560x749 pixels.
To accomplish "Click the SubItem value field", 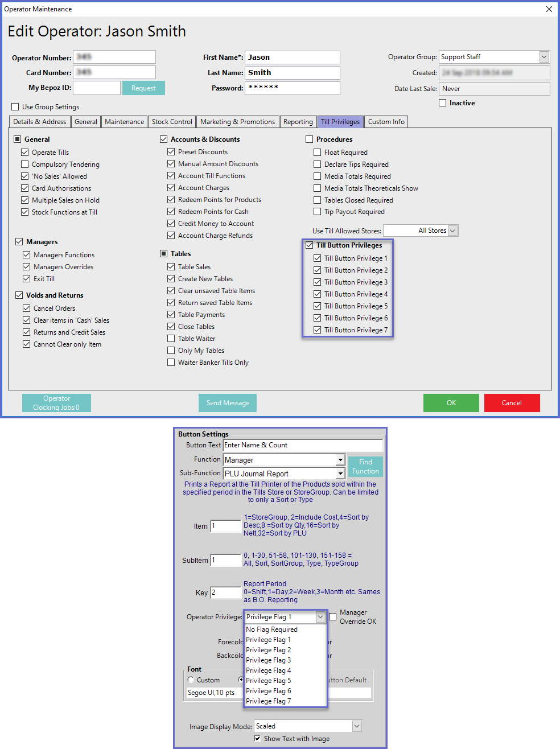I will point(226,561).
